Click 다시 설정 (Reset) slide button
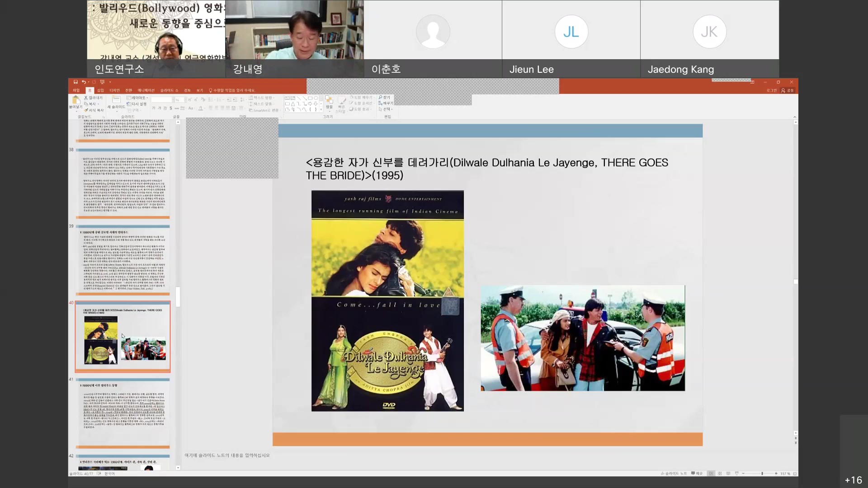This screenshot has height=488, width=868. pyautogui.click(x=137, y=104)
